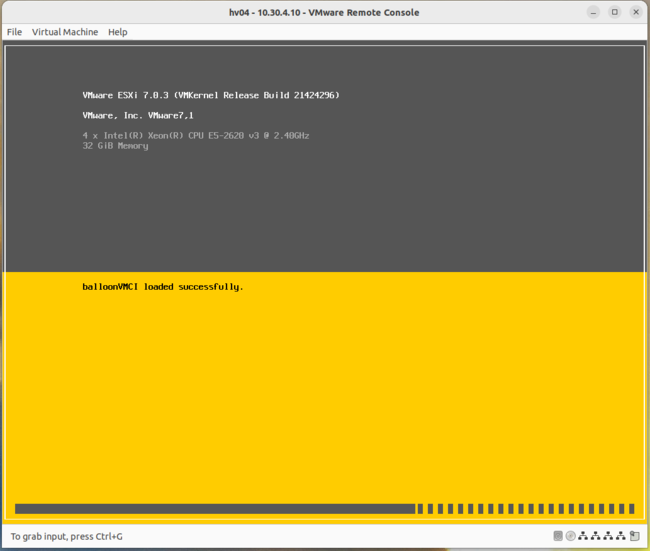This screenshot has width=650, height=551.
Task: Click the second network adapter status icon
Action: pos(596,536)
